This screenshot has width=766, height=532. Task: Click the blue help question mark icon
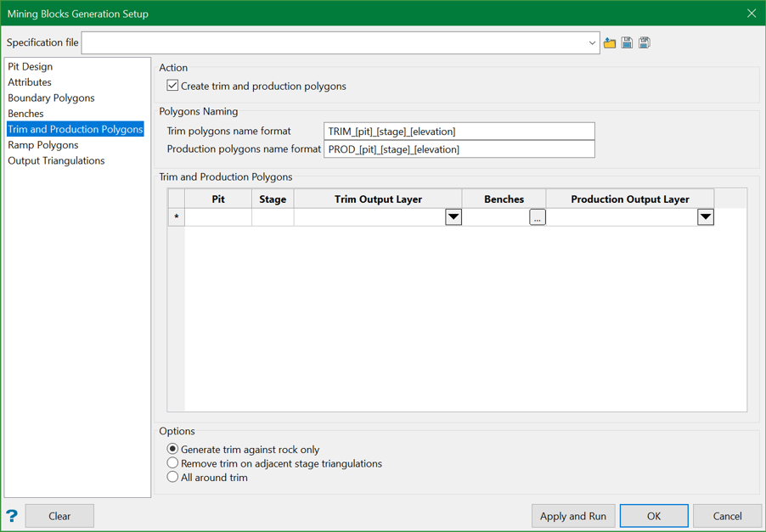click(12, 516)
